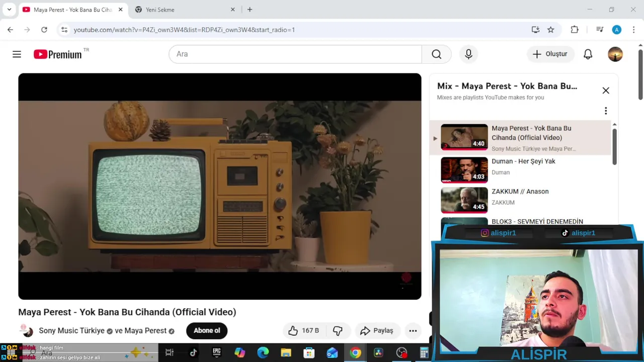The image size is (644, 362).
Task: Go back in browser history
Action: (x=10, y=30)
